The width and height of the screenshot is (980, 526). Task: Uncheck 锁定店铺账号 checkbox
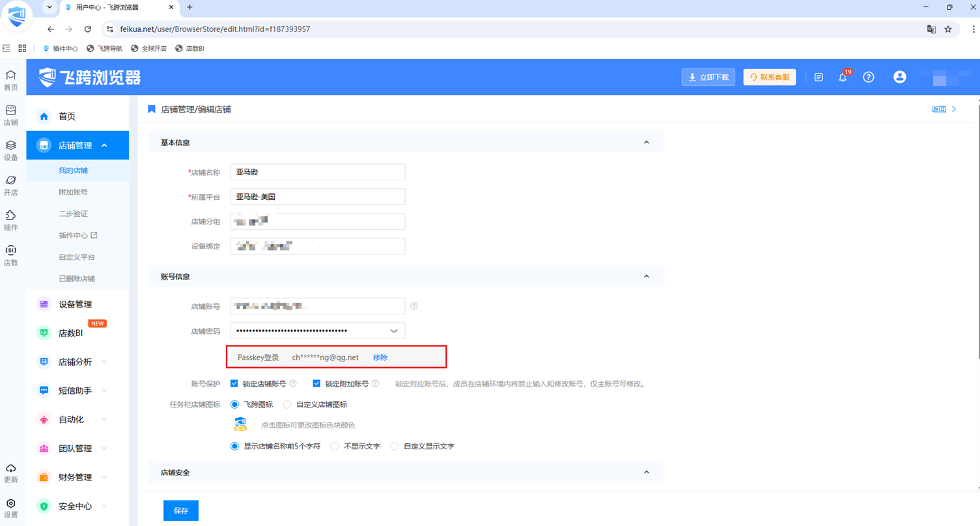point(234,383)
